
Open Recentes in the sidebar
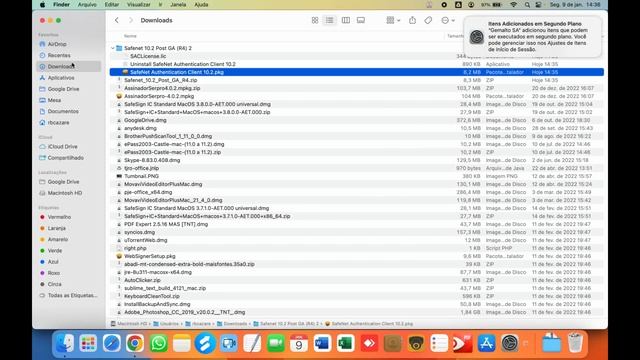[59, 55]
